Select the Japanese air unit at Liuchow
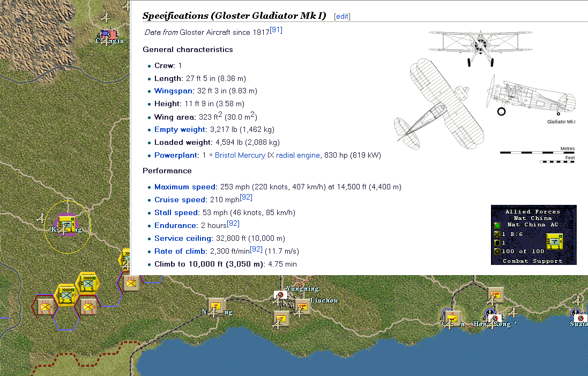The width and height of the screenshot is (588, 376). (x=302, y=307)
